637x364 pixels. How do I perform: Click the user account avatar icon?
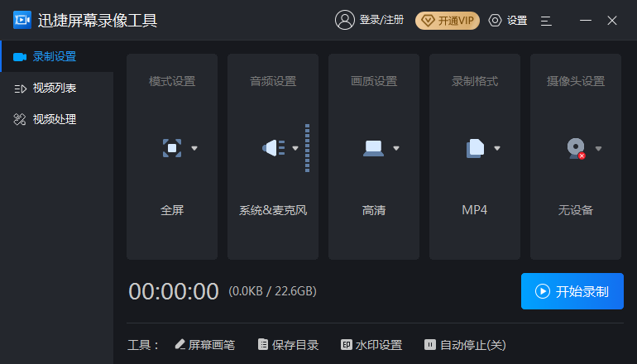click(344, 20)
